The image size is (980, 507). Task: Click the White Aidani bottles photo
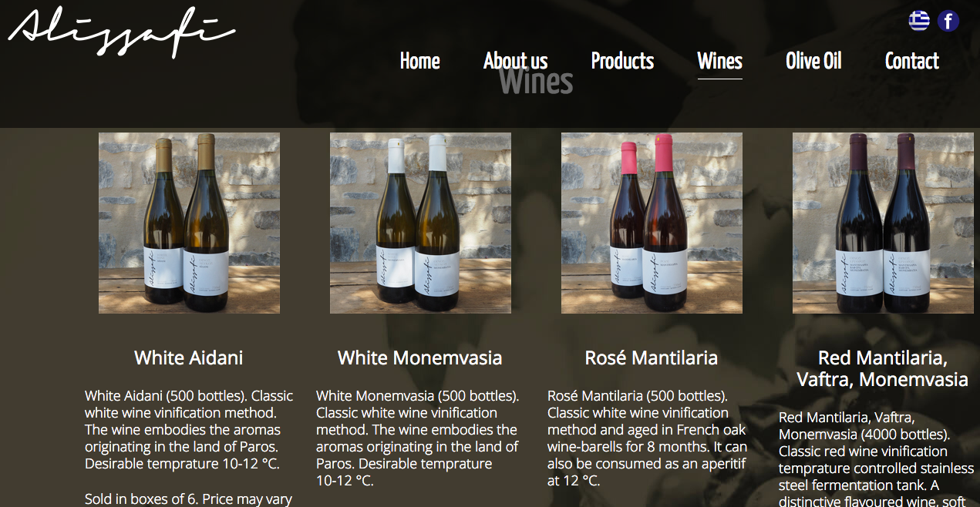point(189,223)
